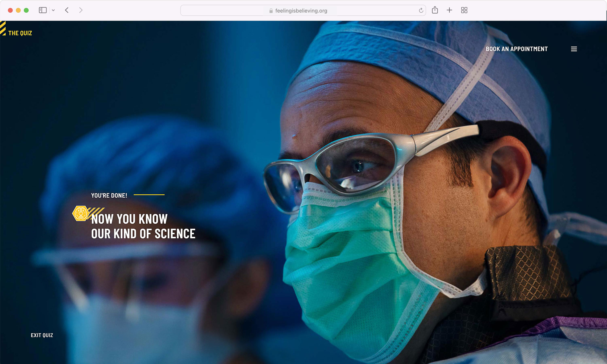Click the green fullscreen window button
The width and height of the screenshot is (607, 364).
coord(26,10)
